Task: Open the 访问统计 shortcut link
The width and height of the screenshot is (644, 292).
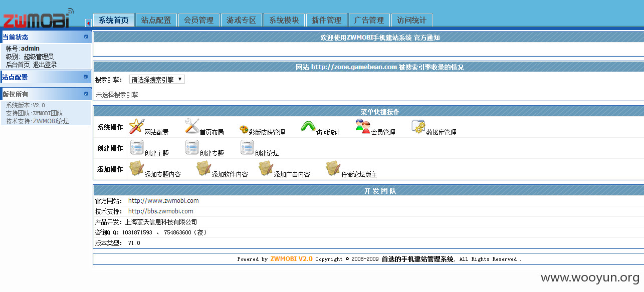Action: pyautogui.click(x=328, y=132)
